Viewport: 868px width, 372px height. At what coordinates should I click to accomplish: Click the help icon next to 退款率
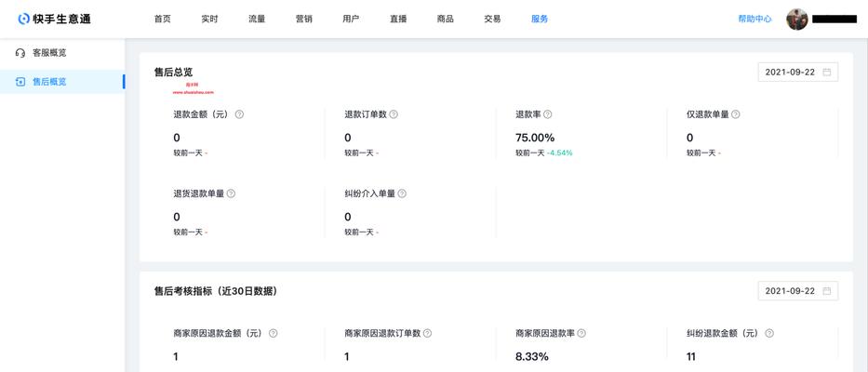(x=547, y=114)
